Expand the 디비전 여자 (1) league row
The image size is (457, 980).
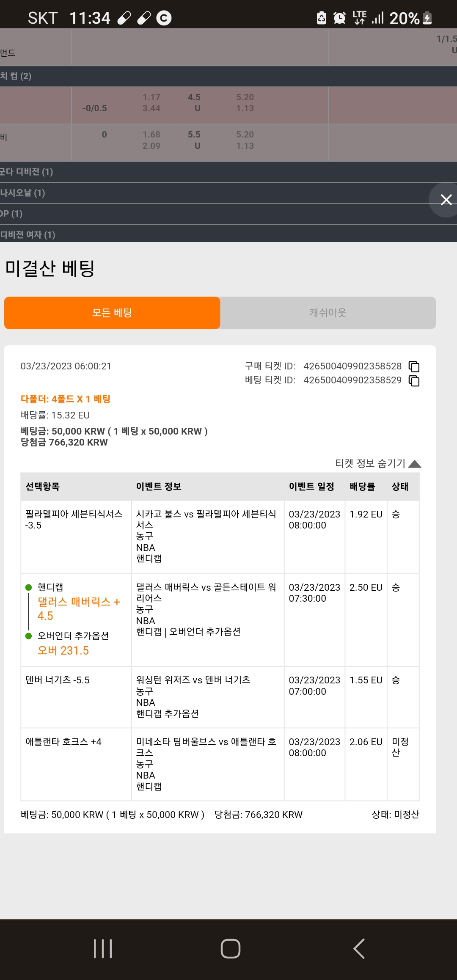[x=228, y=234]
